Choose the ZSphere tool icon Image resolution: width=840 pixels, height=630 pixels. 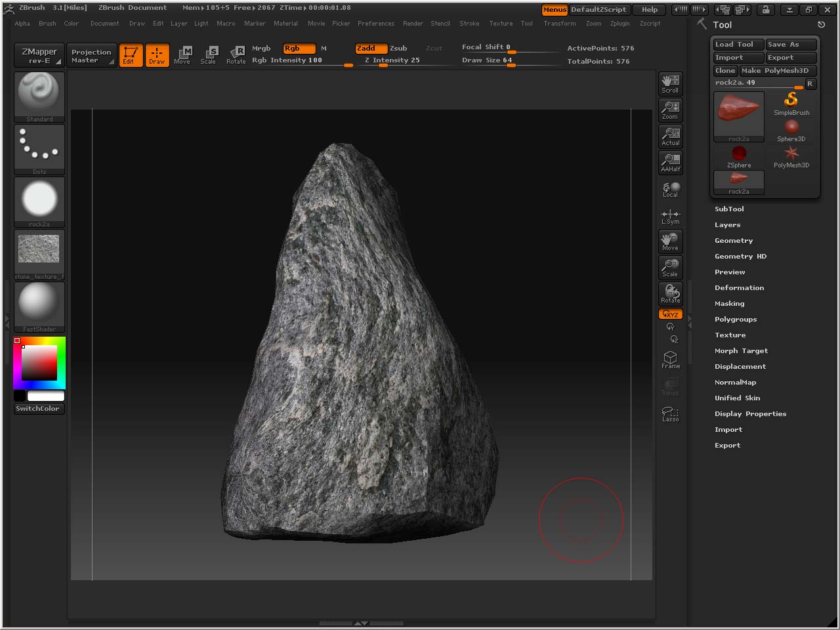coord(739,156)
